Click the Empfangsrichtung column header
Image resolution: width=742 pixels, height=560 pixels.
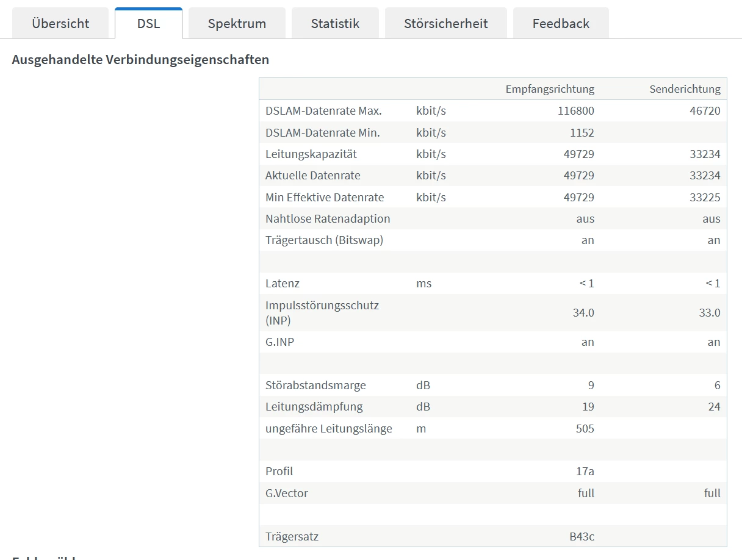pyautogui.click(x=549, y=89)
